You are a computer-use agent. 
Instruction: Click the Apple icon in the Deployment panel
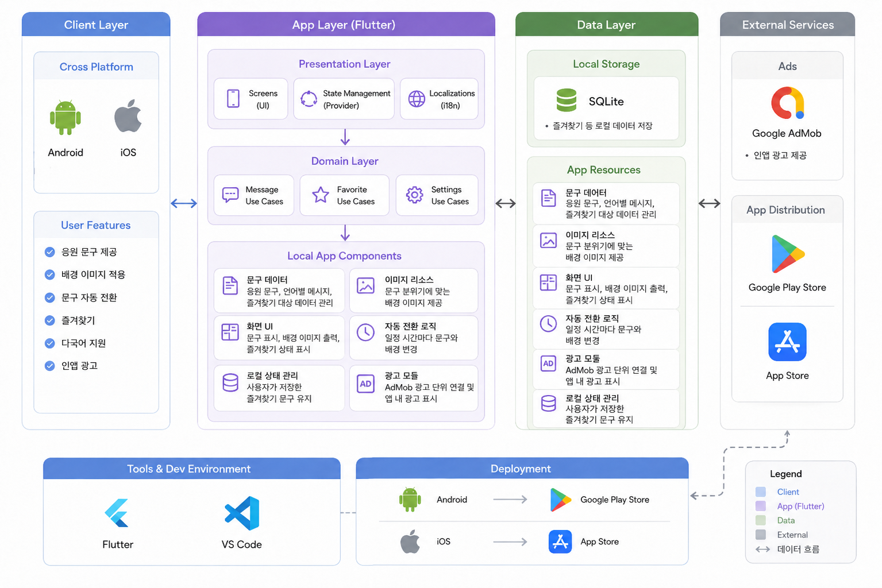pyautogui.click(x=410, y=541)
